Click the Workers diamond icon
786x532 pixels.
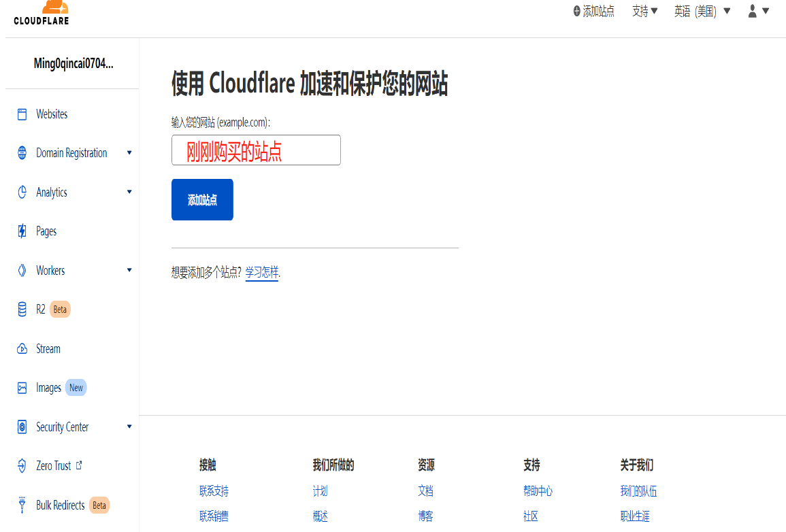22,271
